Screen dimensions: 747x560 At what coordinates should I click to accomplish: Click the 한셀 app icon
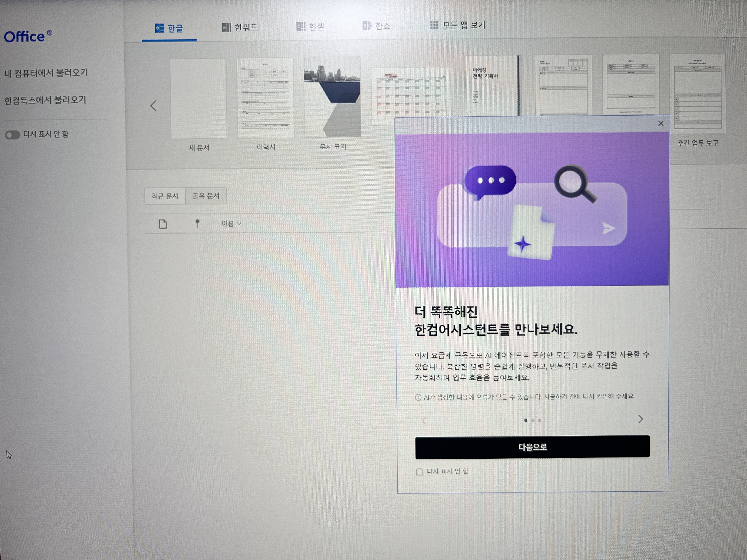[301, 27]
